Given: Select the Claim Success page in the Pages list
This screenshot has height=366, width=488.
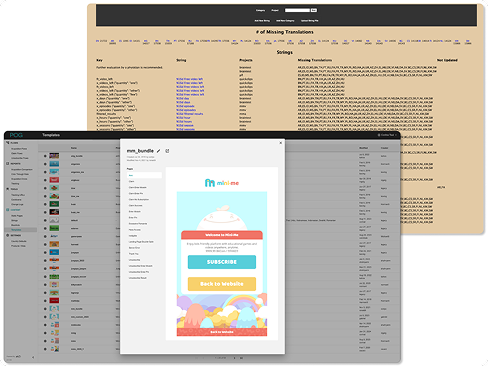Looking at the screenshot, I should (x=136, y=205).
